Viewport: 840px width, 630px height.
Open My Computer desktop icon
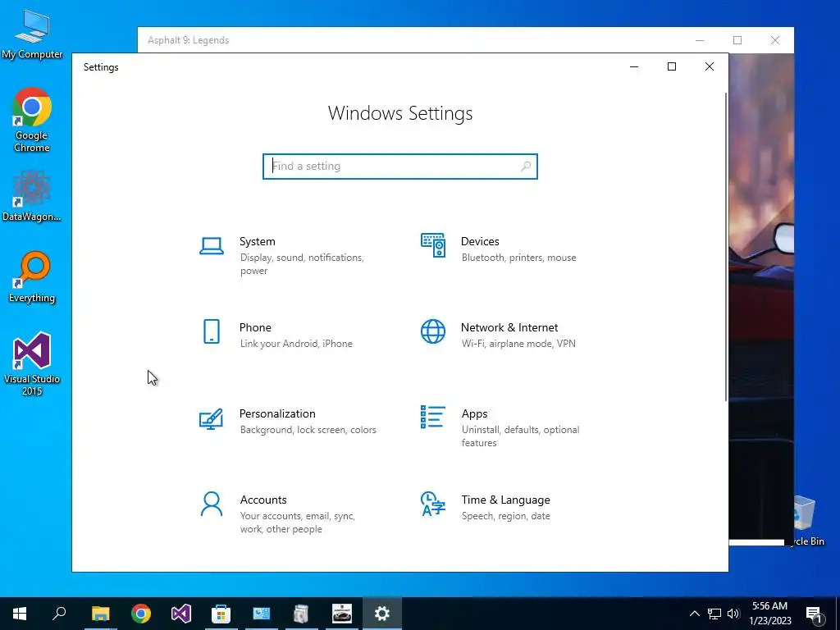pos(32,34)
